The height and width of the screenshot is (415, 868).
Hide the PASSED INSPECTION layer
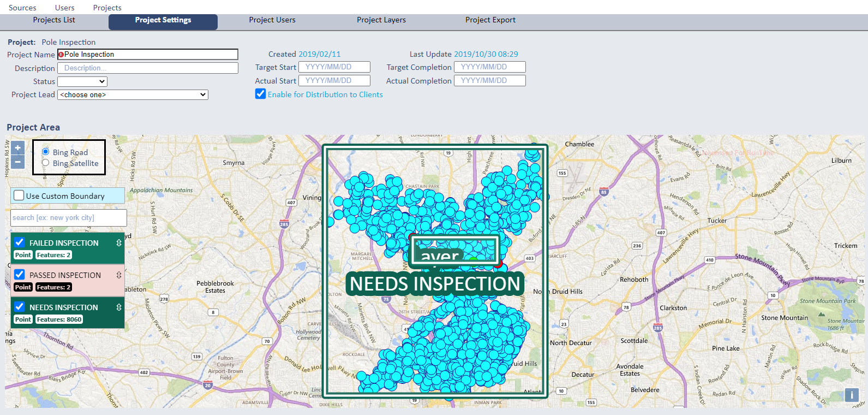20,275
